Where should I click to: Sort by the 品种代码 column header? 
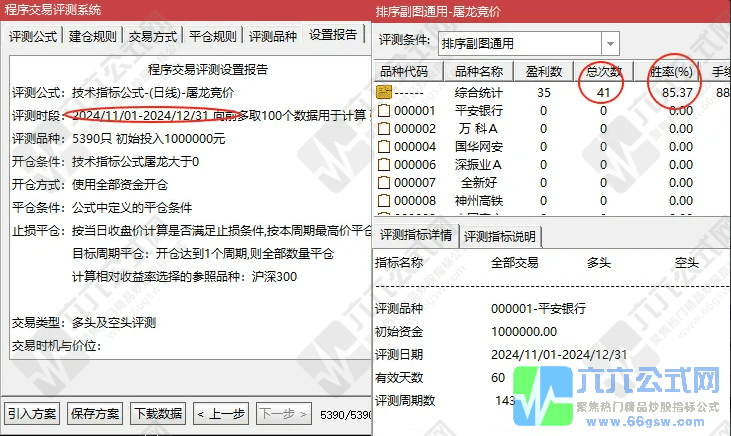(x=408, y=71)
